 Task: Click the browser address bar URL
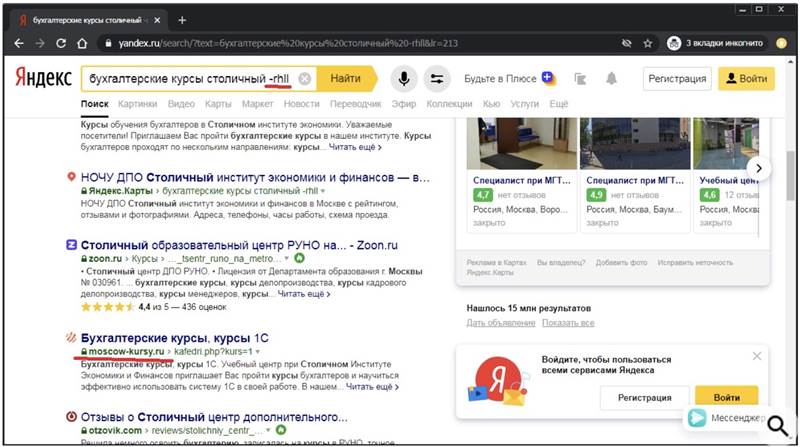click(x=288, y=43)
